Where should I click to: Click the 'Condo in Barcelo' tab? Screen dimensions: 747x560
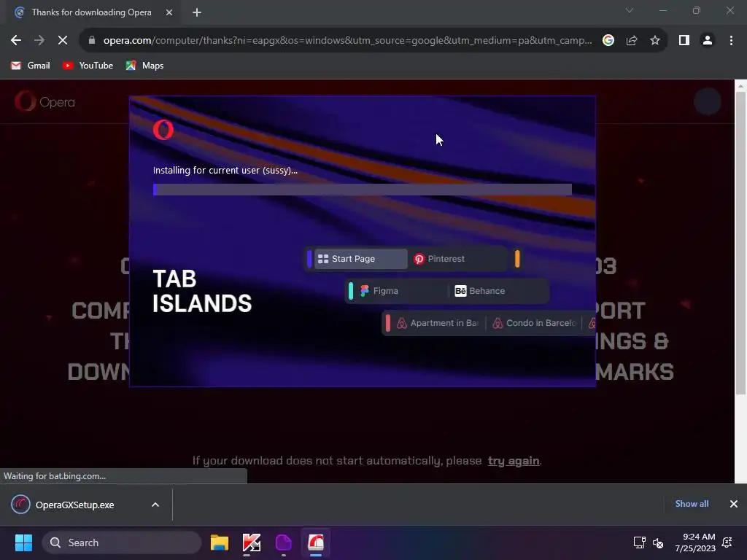(533, 323)
